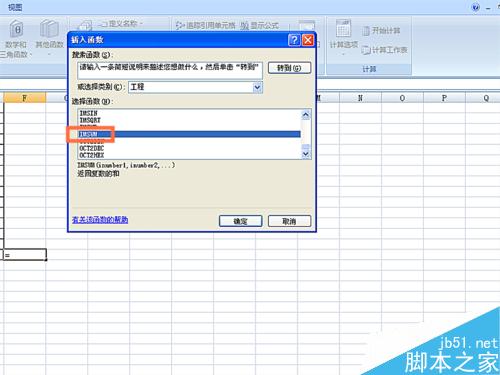
Task: Select OCT2DEC in the function list
Action: pyautogui.click(x=92, y=148)
